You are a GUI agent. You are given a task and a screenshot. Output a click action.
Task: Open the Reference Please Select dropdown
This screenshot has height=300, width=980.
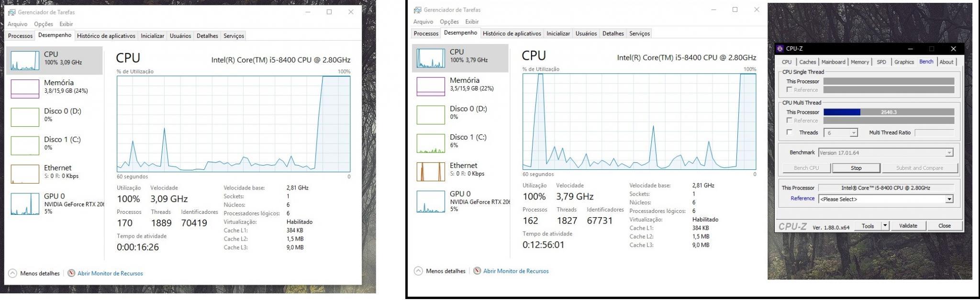(886, 199)
